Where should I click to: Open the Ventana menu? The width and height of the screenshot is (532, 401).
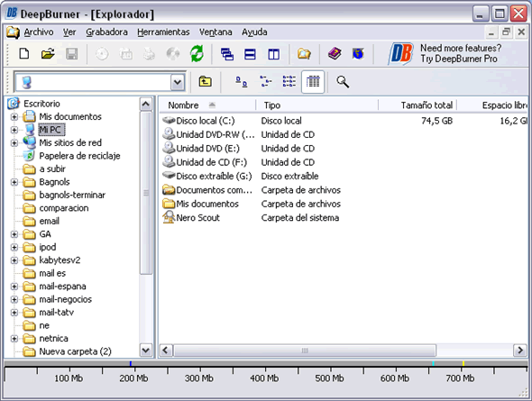[216, 32]
